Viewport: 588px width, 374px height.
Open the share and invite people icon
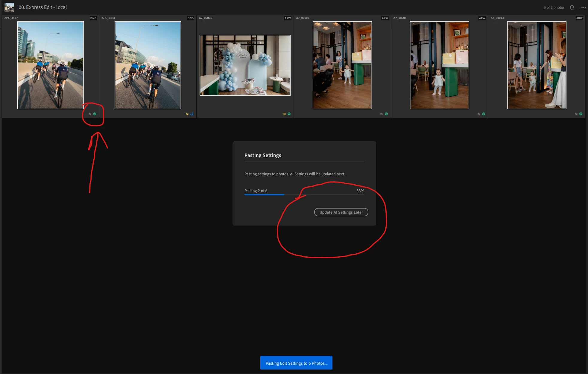(572, 7)
